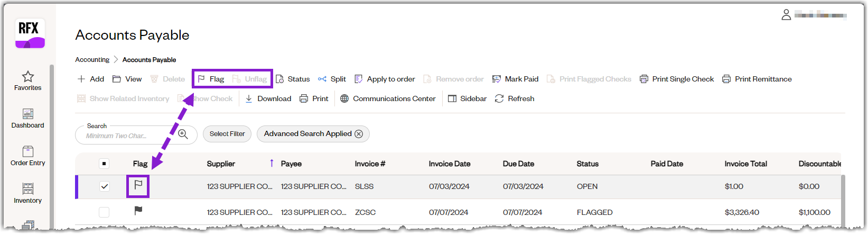Sort by Invoice Date column header

point(450,164)
